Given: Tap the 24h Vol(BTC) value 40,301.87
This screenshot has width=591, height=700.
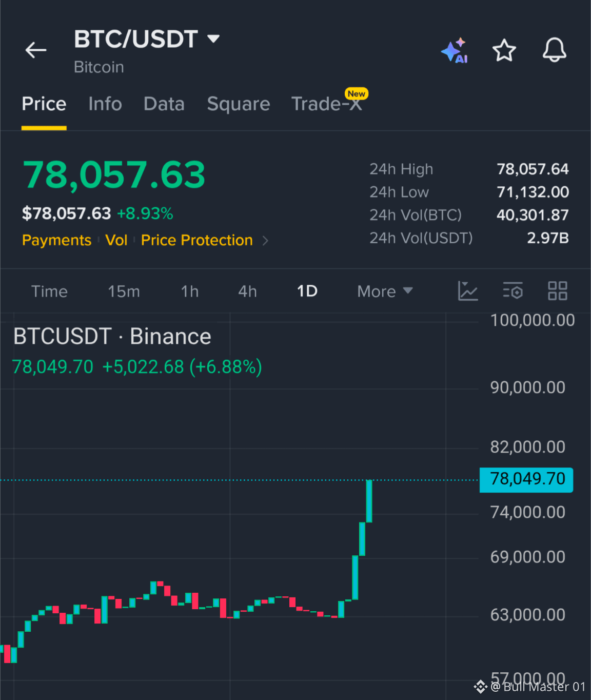Looking at the screenshot, I should click(533, 215).
